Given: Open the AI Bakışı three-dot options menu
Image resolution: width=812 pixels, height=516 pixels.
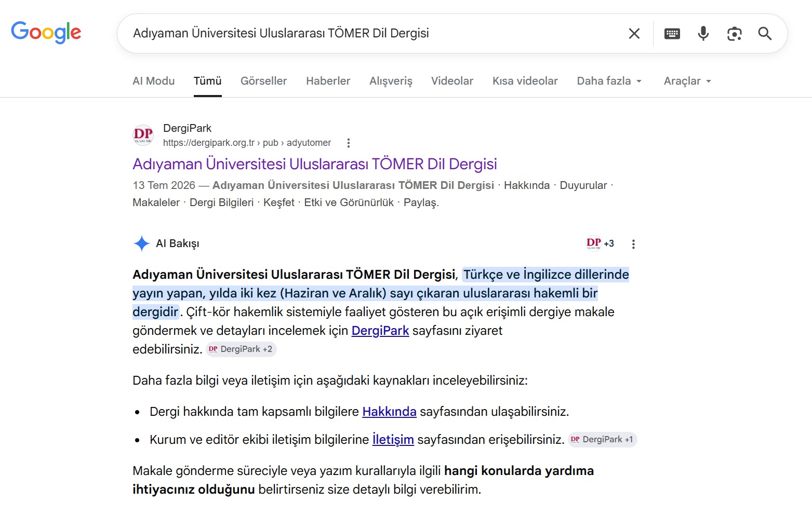Looking at the screenshot, I should (633, 244).
